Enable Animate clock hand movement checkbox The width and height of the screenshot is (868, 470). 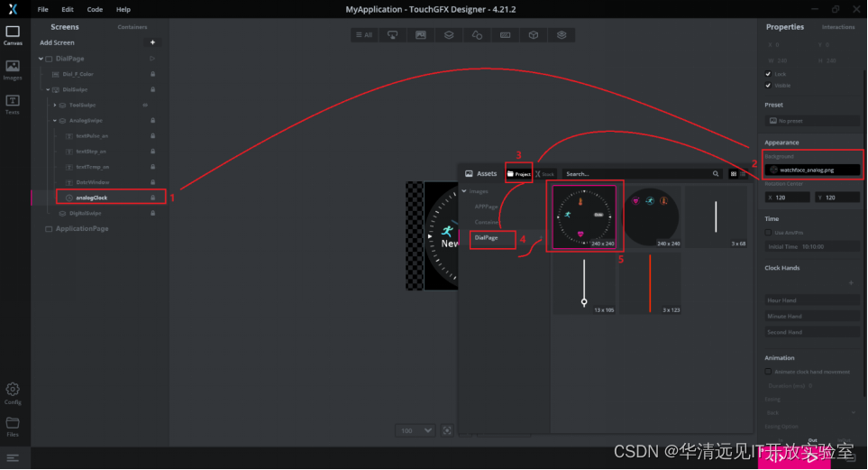coord(768,372)
